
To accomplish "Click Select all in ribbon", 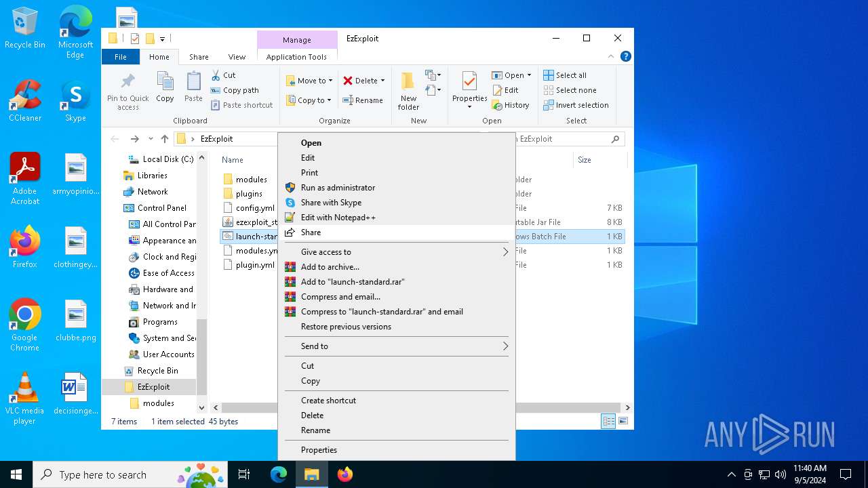I will point(565,75).
